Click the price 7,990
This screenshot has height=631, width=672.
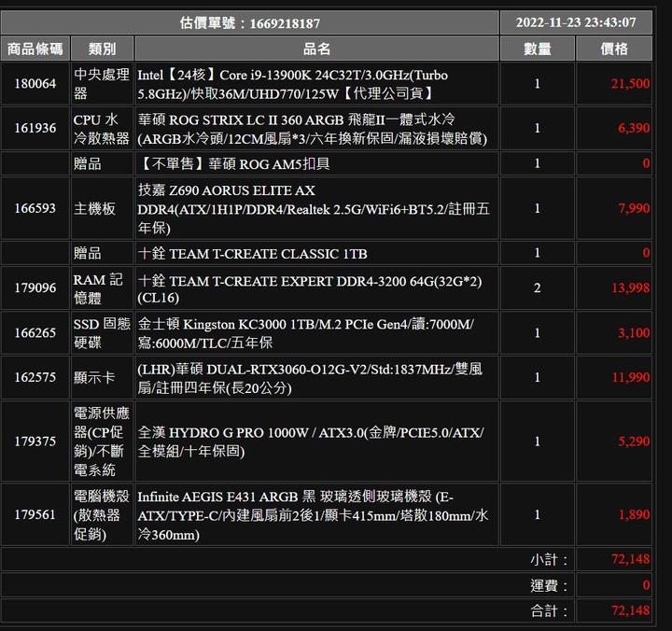tap(634, 208)
